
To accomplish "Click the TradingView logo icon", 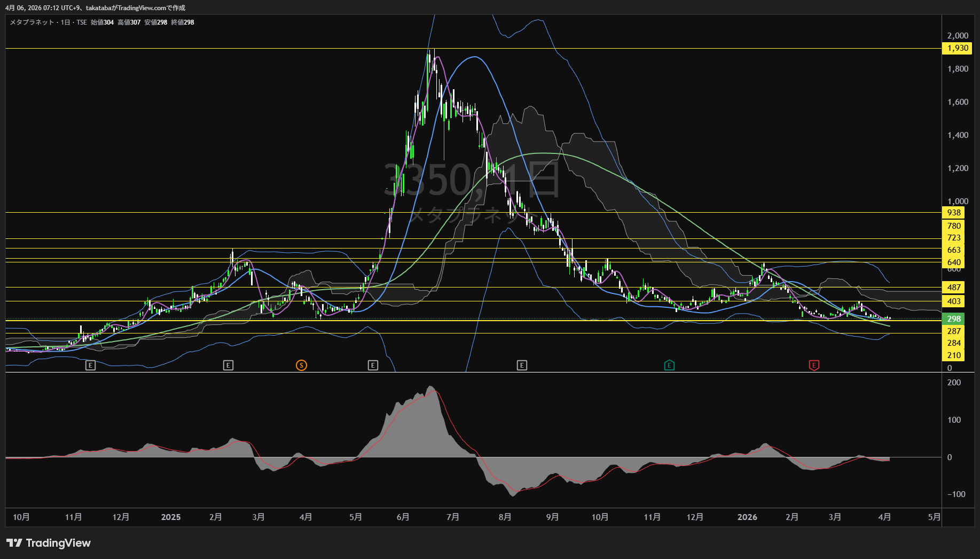I will (14, 543).
